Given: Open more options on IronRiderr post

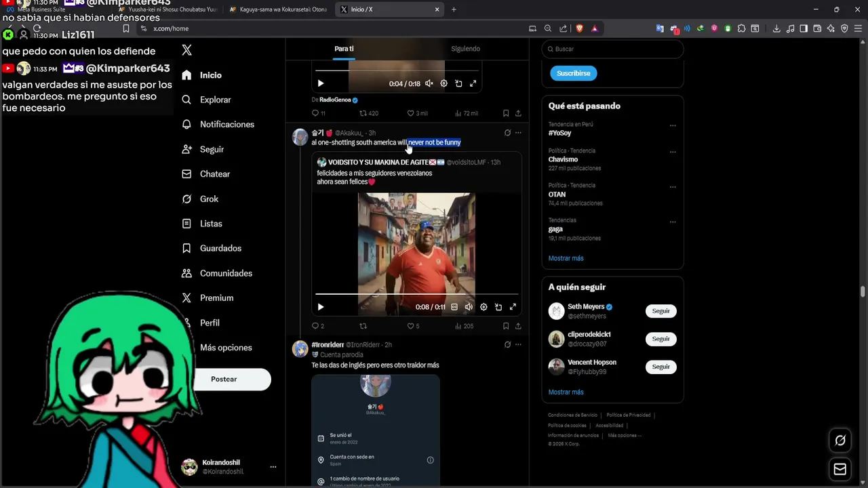Looking at the screenshot, I should coord(518,344).
